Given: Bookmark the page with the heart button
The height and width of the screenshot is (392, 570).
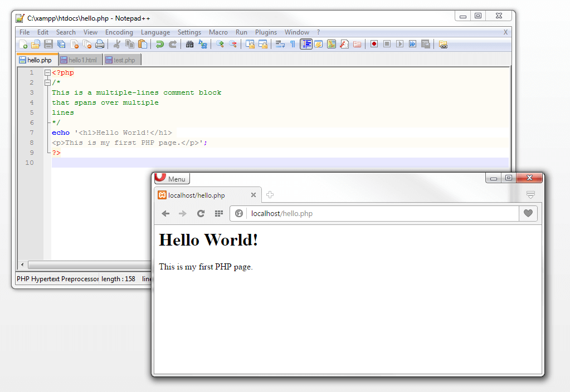Looking at the screenshot, I should pos(528,213).
